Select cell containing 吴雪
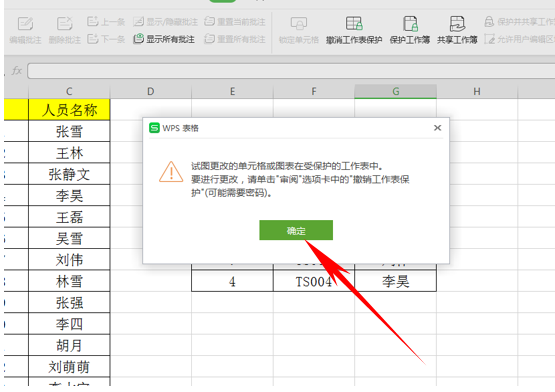The width and height of the screenshot is (555, 392). click(69, 238)
